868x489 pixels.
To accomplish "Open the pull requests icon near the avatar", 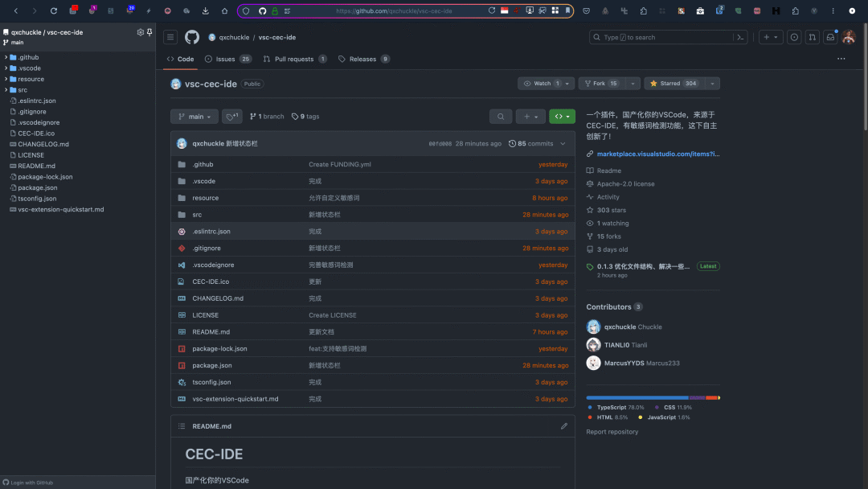I will tap(813, 37).
